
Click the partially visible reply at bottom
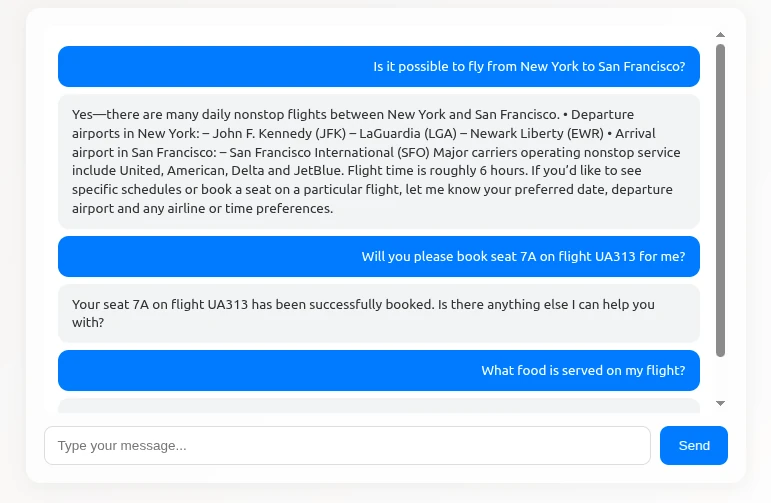click(x=378, y=406)
